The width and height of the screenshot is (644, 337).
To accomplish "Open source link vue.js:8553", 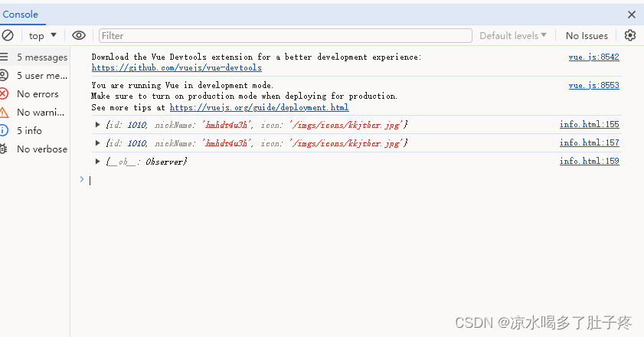I will tap(594, 86).
